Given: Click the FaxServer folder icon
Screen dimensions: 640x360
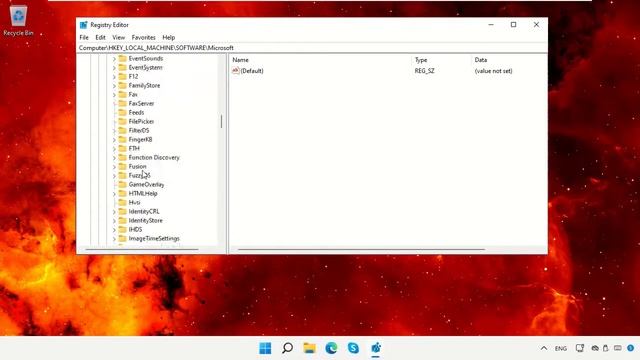Looking at the screenshot, I should point(122,103).
